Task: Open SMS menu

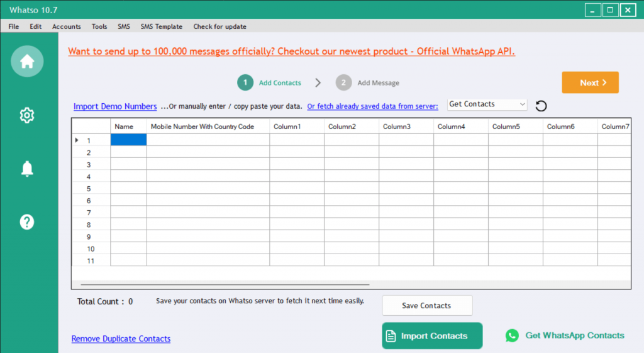Action: click(x=124, y=26)
